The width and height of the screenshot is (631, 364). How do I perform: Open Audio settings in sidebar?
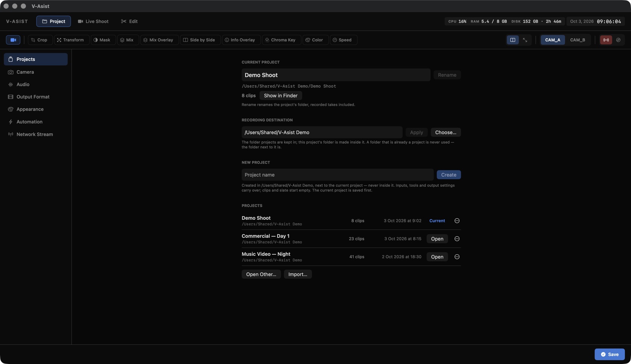click(36, 85)
